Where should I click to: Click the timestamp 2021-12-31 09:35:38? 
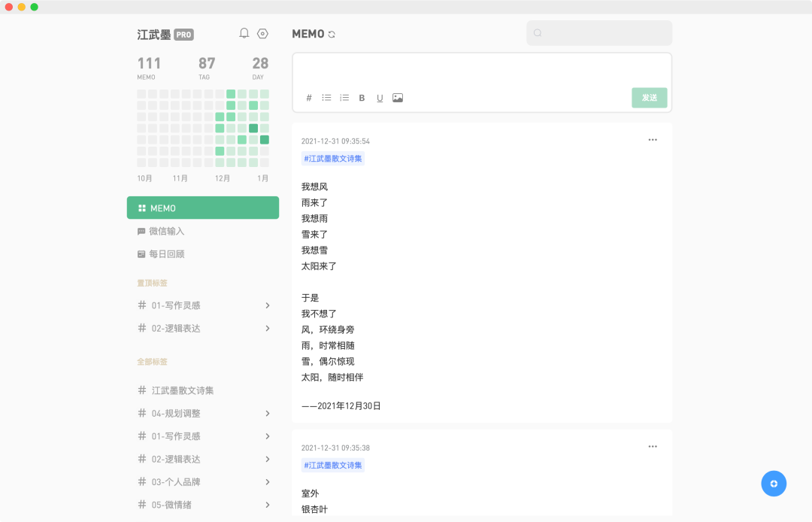335,448
